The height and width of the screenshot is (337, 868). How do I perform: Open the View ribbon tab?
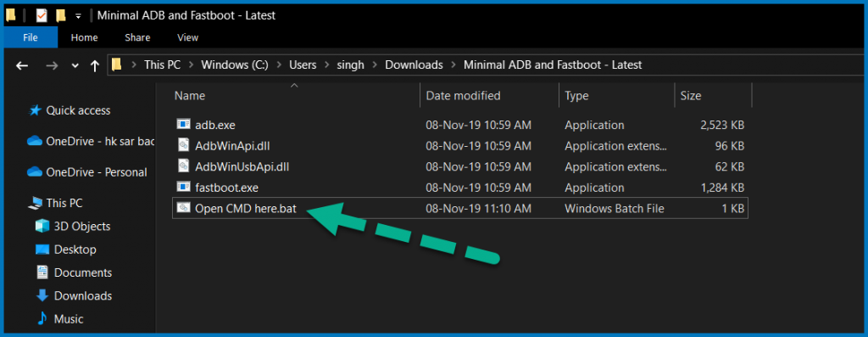point(187,37)
